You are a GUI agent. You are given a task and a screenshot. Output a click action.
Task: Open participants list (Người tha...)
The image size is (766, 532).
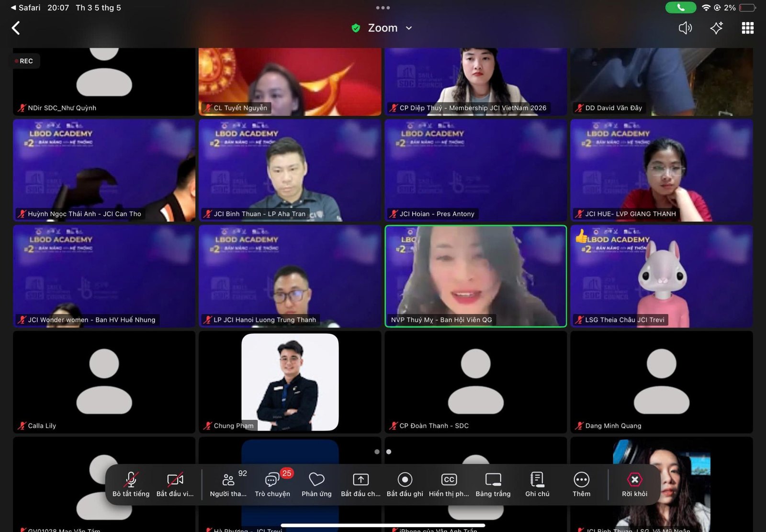click(228, 485)
